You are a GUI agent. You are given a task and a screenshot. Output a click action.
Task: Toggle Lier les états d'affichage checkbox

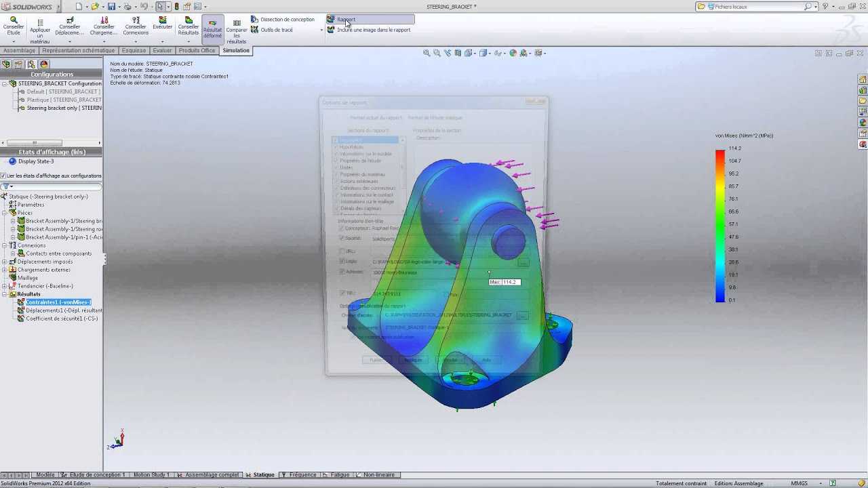[x=3, y=176]
